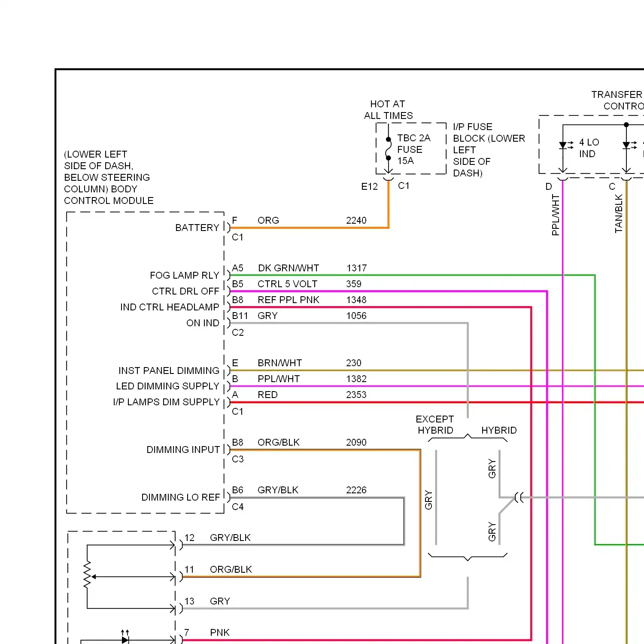Select the 4 LO IND label
The height and width of the screenshot is (644, 644).
pyautogui.click(x=589, y=148)
